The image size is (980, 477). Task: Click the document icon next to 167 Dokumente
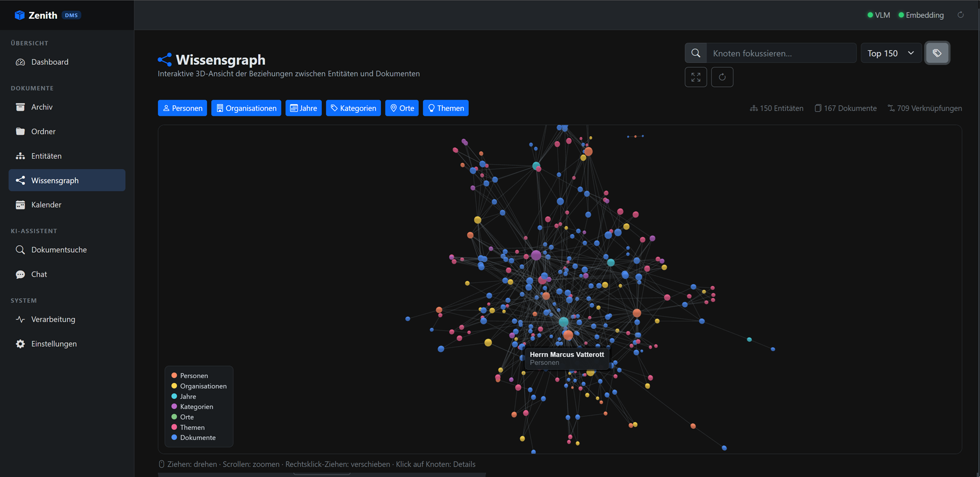coord(818,108)
